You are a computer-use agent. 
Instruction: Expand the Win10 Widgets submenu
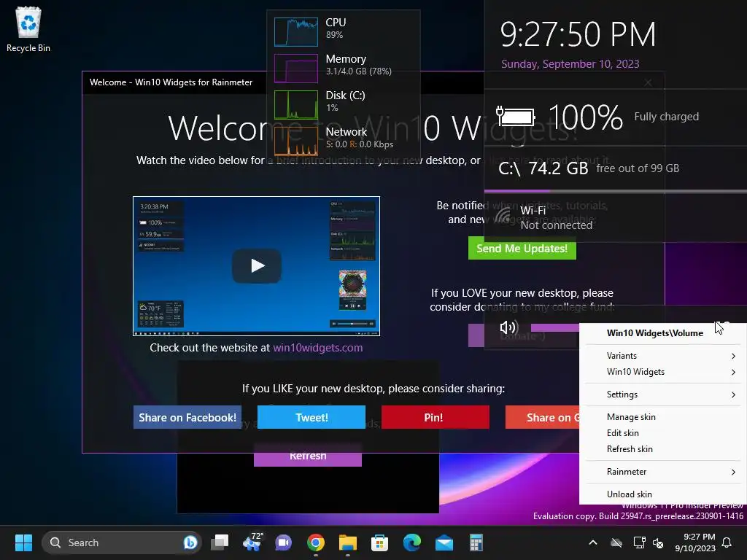point(663,372)
